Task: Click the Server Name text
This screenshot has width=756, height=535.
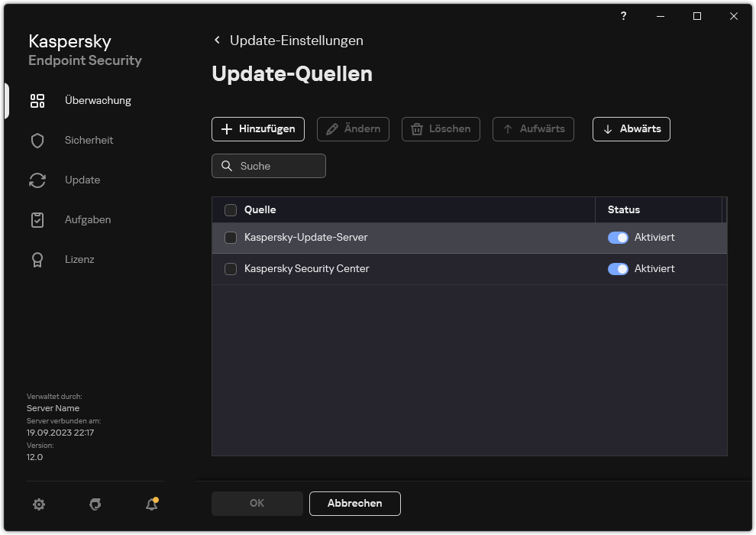Action: point(53,408)
